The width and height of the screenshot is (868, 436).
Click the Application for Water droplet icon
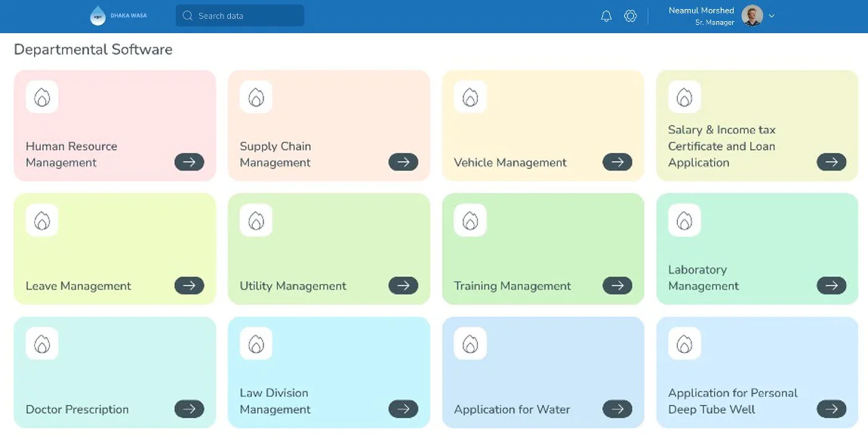[x=470, y=344]
